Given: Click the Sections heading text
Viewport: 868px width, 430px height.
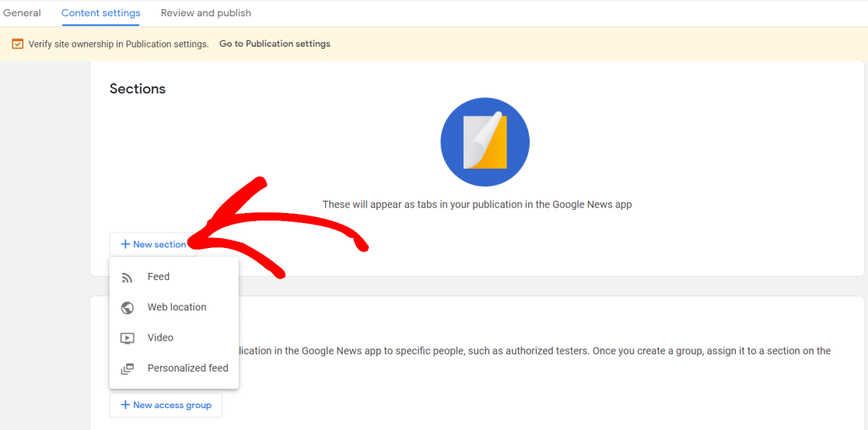Looking at the screenshot, I should point(138,89).
